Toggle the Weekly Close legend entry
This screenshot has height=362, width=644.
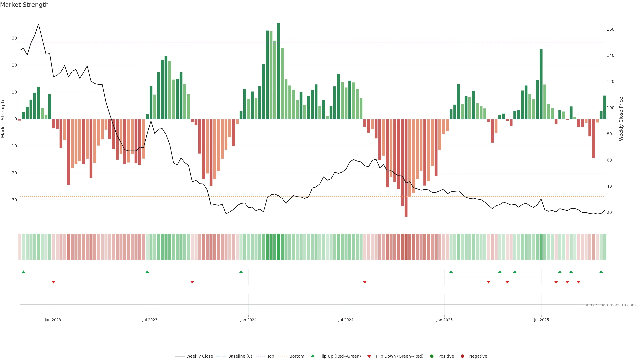pos(199,356)
